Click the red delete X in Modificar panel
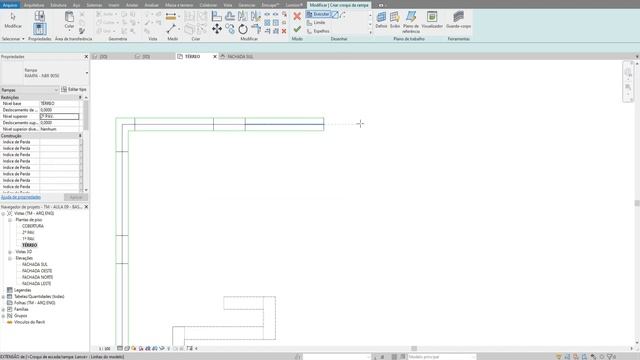640x360 pixels. click(x=284, y=31)
